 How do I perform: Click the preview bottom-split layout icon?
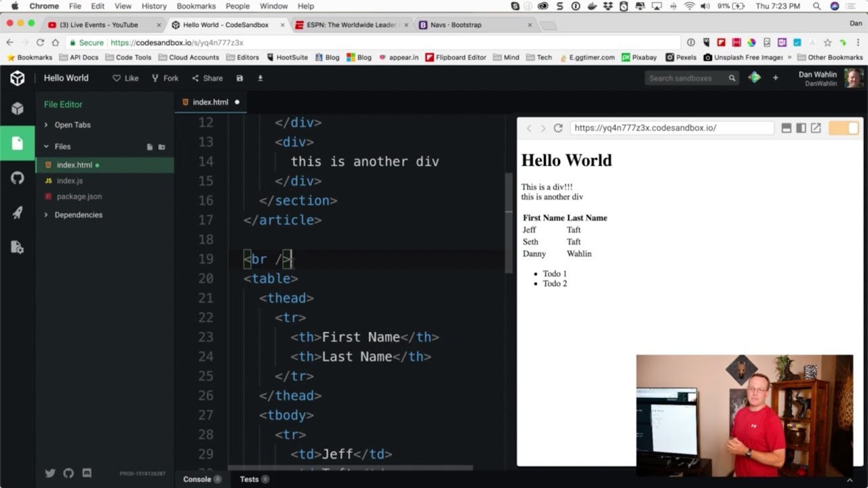coord(787,128)
